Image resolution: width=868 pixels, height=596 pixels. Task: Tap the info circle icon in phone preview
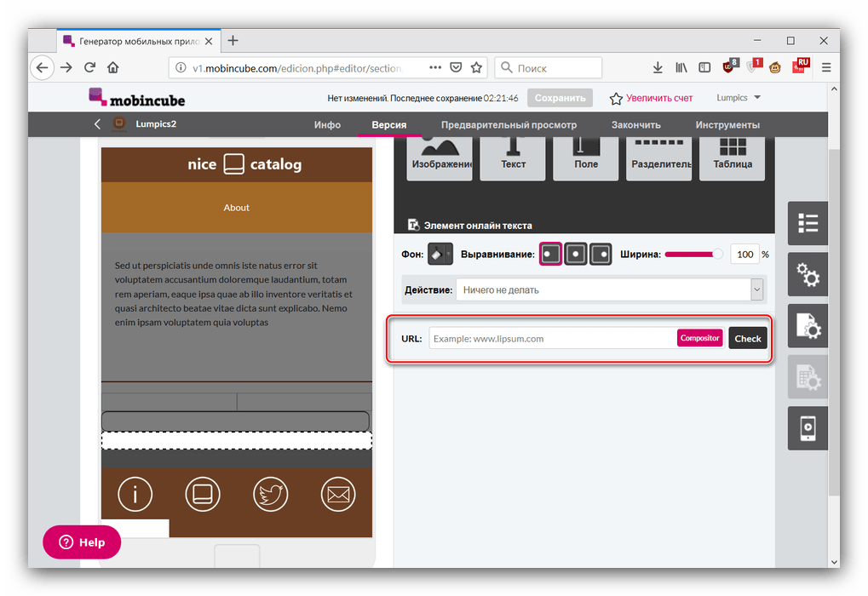click(135, 494)
